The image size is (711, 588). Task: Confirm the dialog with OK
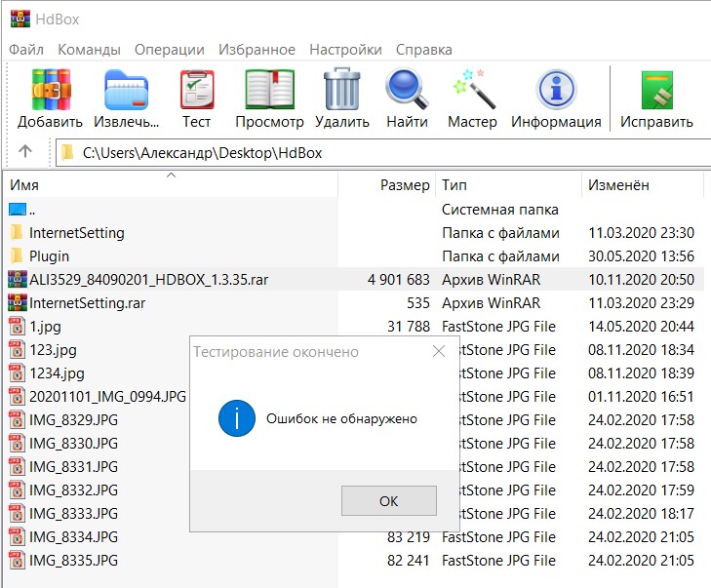click(x=389, y=501)
